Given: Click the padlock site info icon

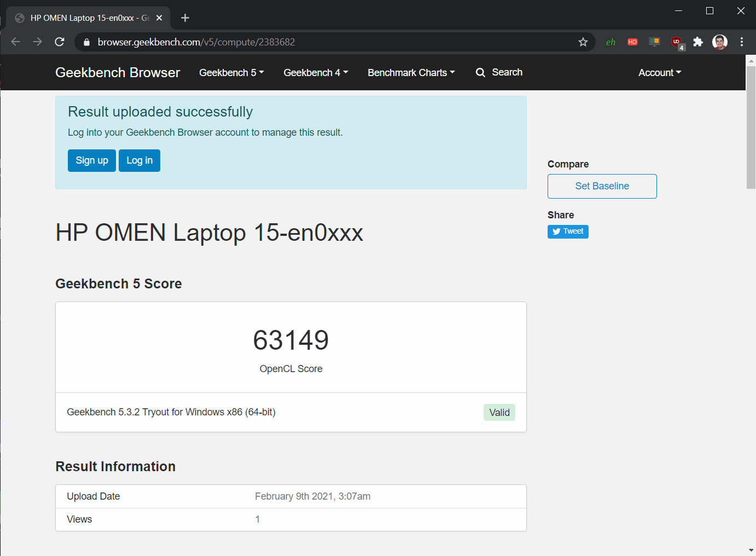Looking at the screenshot, I should tap(86, 42).
